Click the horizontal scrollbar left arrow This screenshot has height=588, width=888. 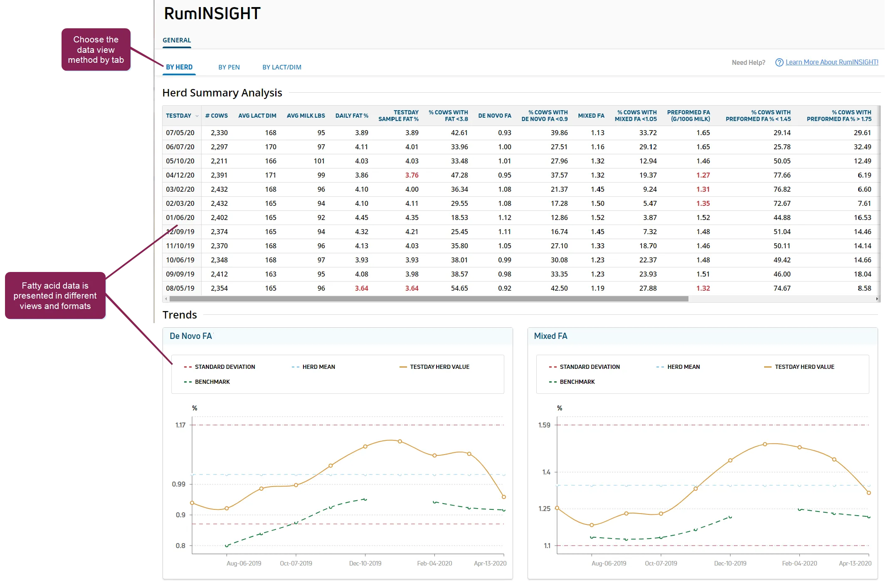166,299
